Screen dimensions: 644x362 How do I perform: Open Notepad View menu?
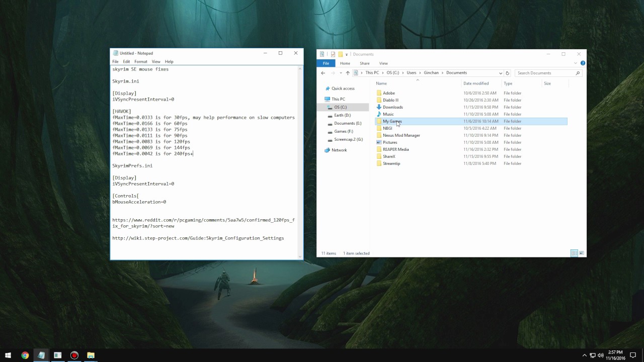156,61
